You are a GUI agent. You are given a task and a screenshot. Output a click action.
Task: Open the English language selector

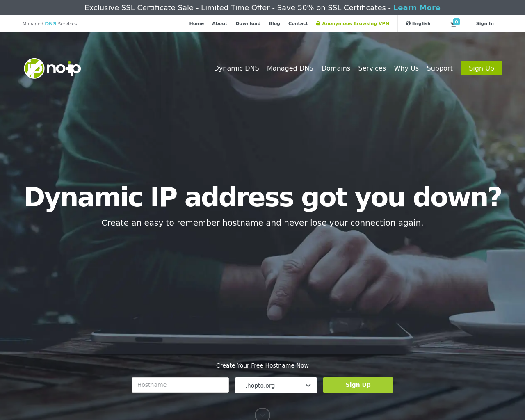pyautogui.click(x=418, y=23)
